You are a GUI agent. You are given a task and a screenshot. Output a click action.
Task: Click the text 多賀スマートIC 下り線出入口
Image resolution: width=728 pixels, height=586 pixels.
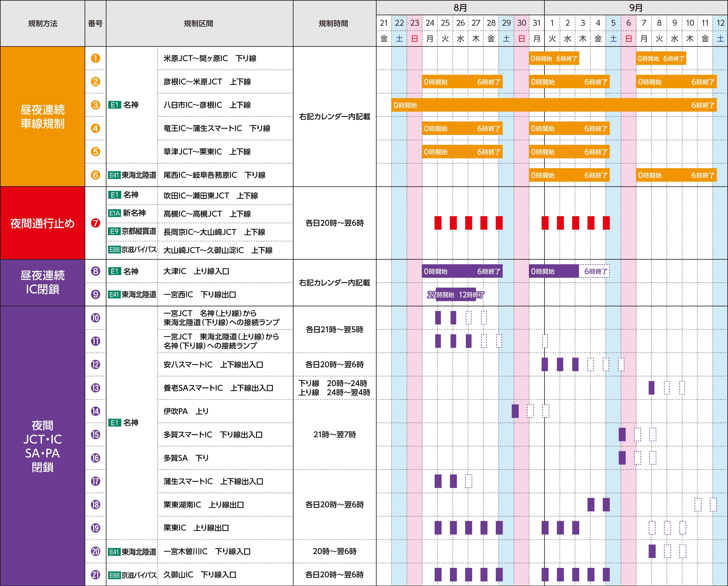tap(213, 434)
